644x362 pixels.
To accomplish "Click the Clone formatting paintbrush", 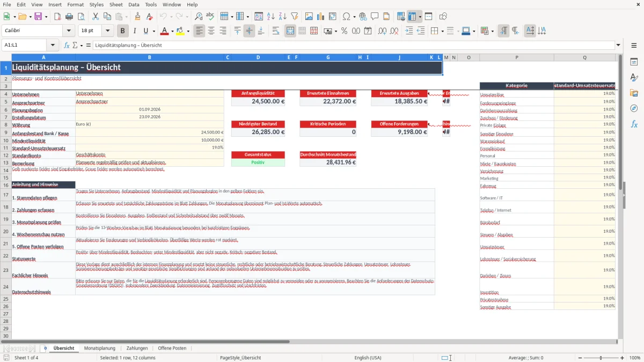I will click(x=137, y=17).
